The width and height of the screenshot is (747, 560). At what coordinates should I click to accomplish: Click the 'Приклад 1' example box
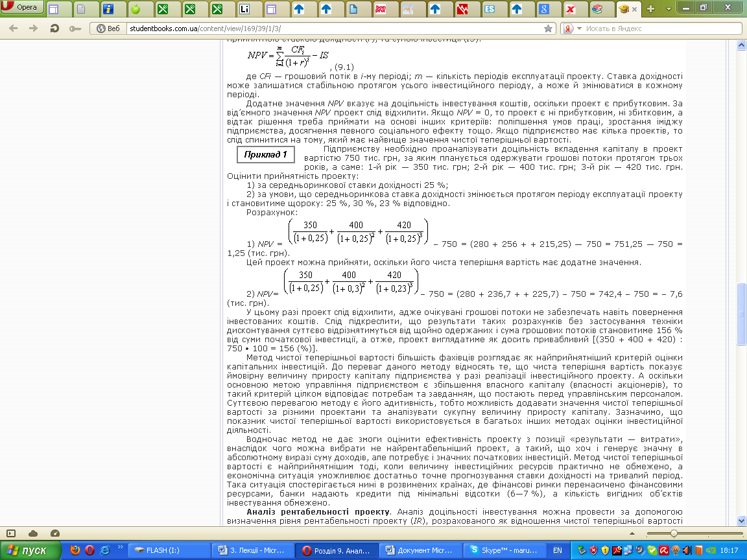(x=265, y=155)
